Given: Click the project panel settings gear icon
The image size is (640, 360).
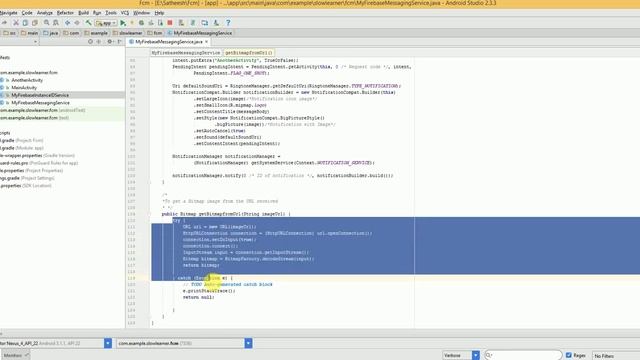Looking at the screenshot, I should tap(109, 42).
